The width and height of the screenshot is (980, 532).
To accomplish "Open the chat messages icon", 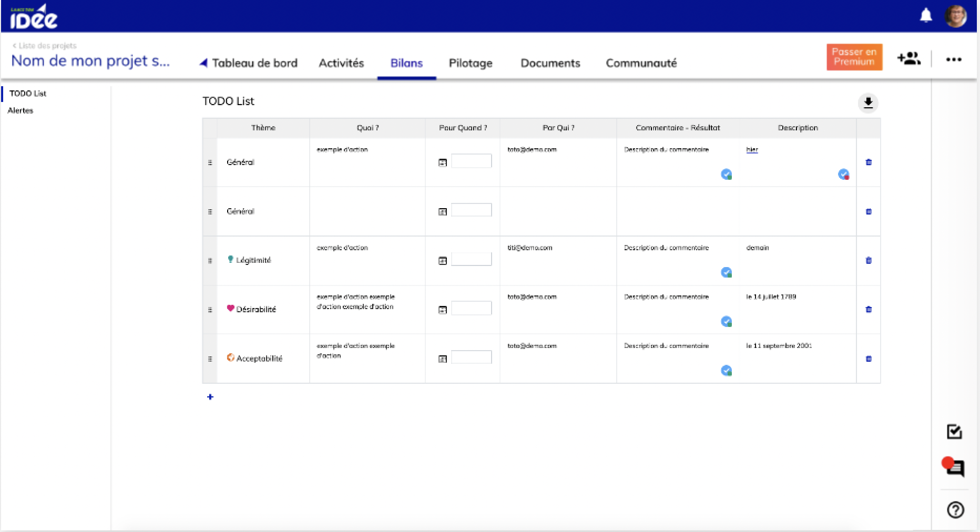I will (954, 467).
